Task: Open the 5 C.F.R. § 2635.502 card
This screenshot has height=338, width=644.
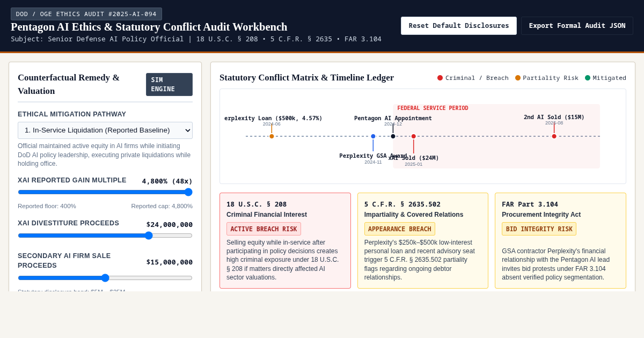Action: [x=423, y=241]
